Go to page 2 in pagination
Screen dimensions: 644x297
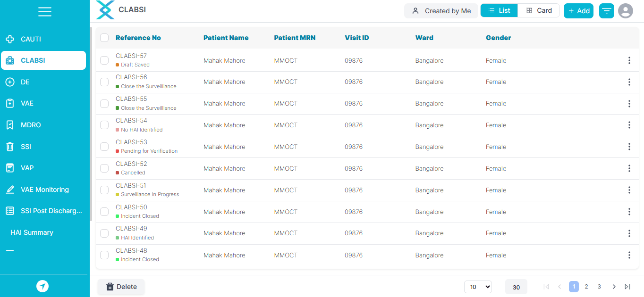pyautogui.click(x=586, y=287)
